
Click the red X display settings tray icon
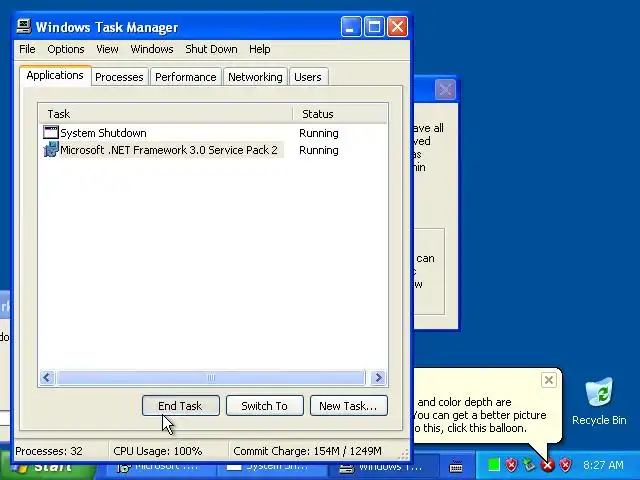548,464
